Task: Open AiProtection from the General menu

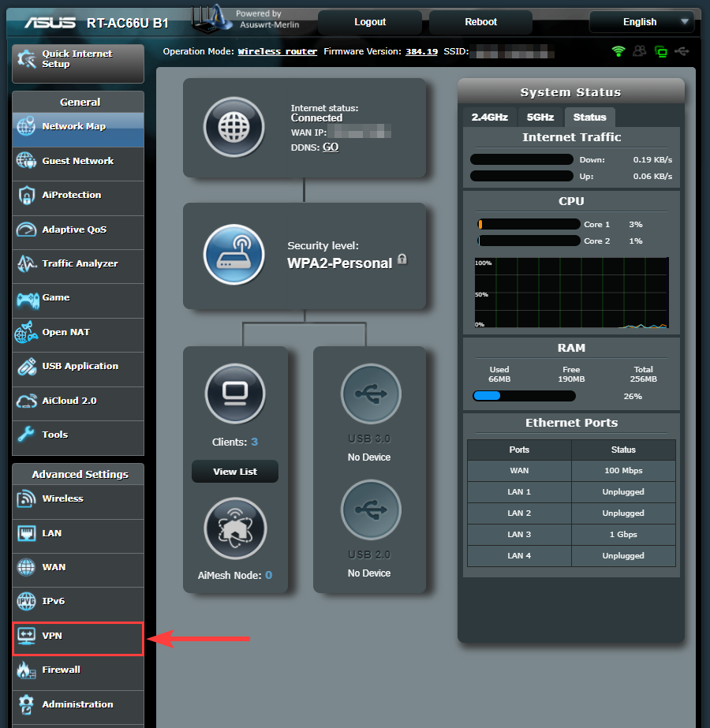Action: [77, 195]
